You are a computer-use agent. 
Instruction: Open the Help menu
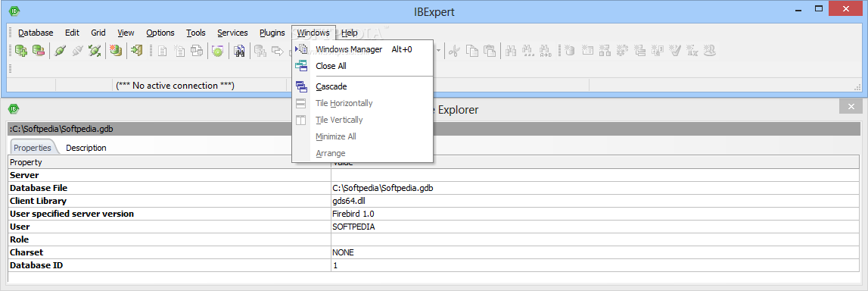pyautogui.click(x=350, y=33)
